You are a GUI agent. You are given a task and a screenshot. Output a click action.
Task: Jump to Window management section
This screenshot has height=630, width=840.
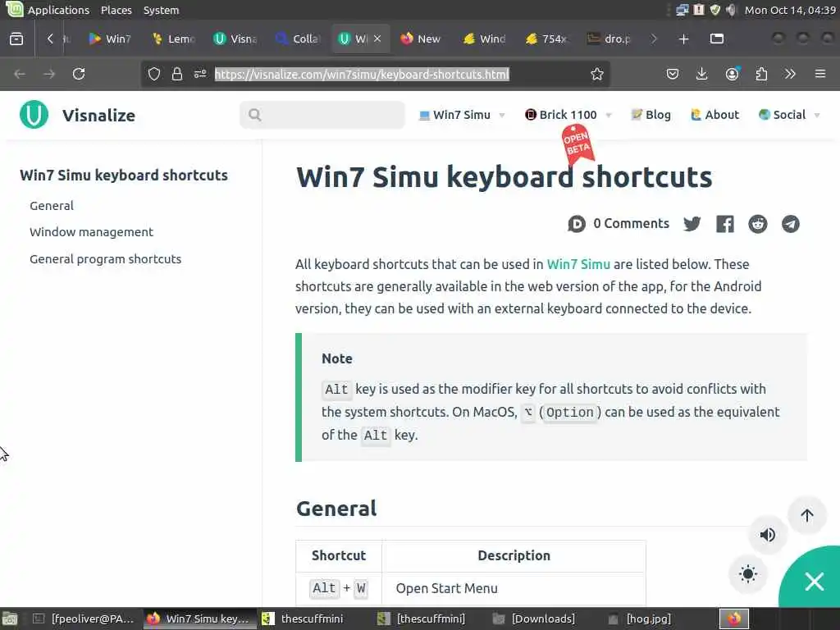(91, 232)
